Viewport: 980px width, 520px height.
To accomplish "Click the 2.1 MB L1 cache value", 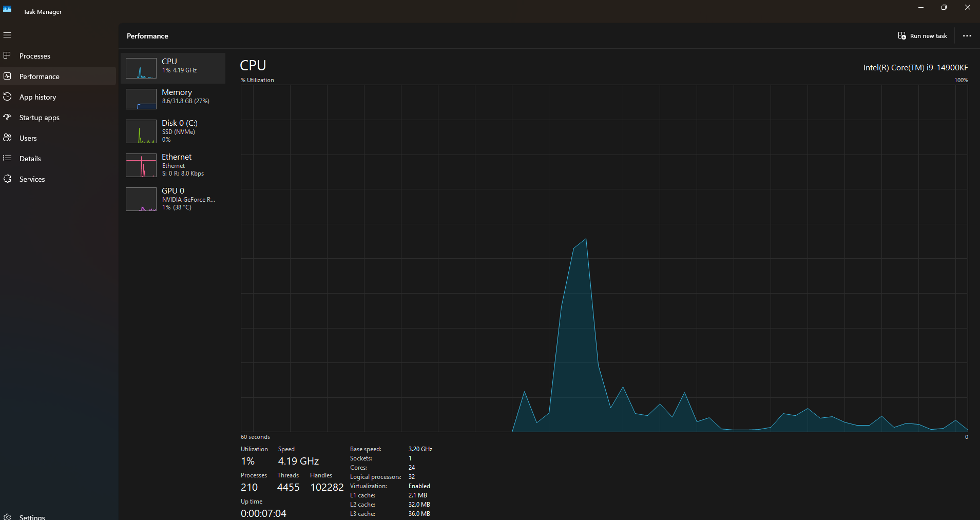I will 418,495.
